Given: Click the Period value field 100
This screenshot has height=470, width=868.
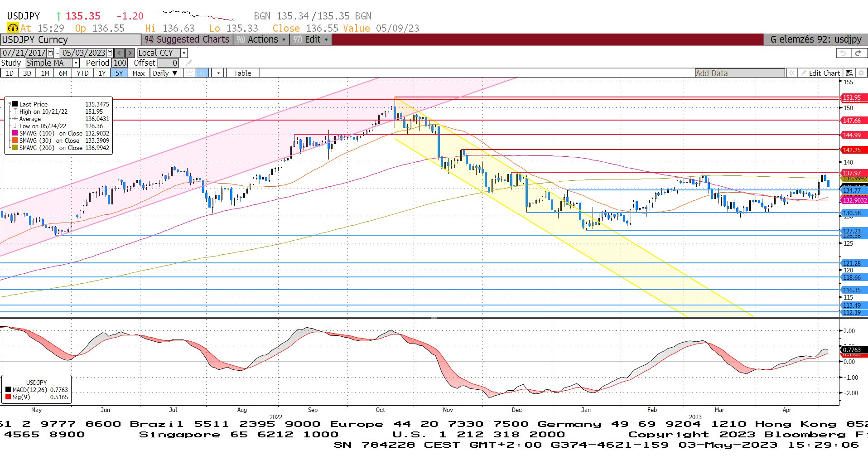Looking at the screenshot, I should tap(120, 63).
